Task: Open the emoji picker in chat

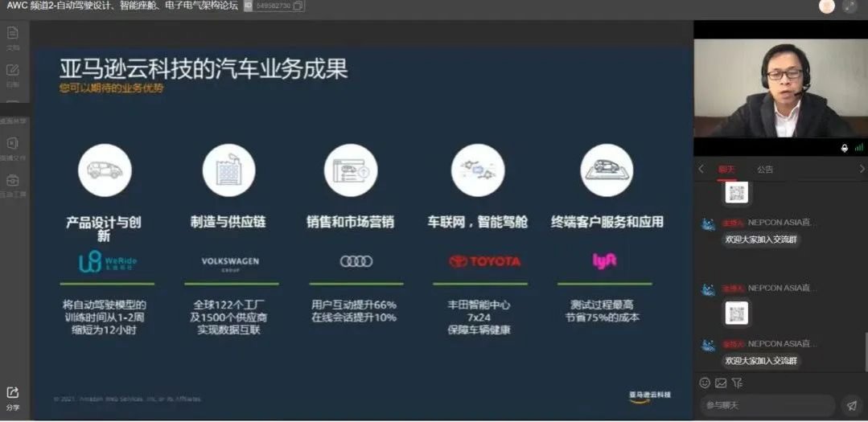Action: [705, 383]
